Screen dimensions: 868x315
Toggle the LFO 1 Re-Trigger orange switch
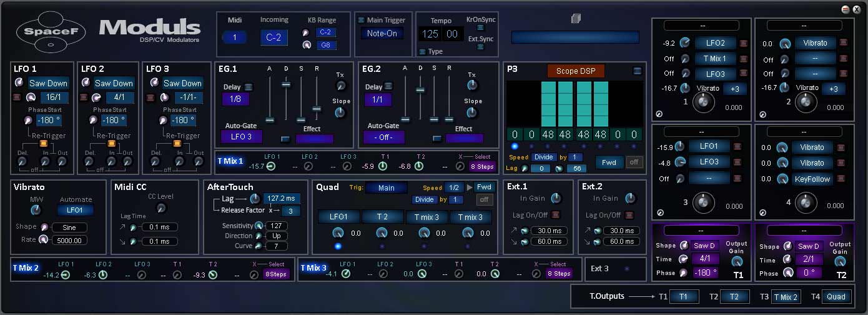click(43, 143)
